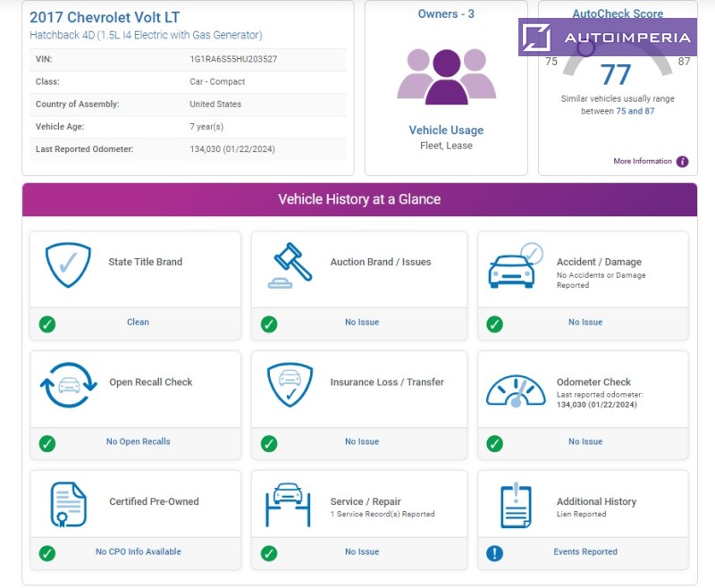Click the 7 year(s) vehicle age value
715x588 pixels.
click(206, 126)
